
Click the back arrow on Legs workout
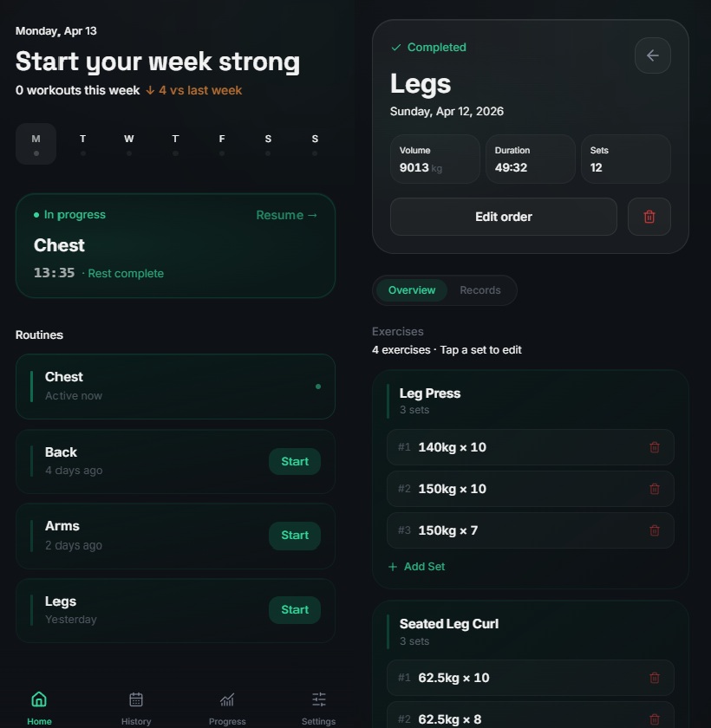pos(653,55)
